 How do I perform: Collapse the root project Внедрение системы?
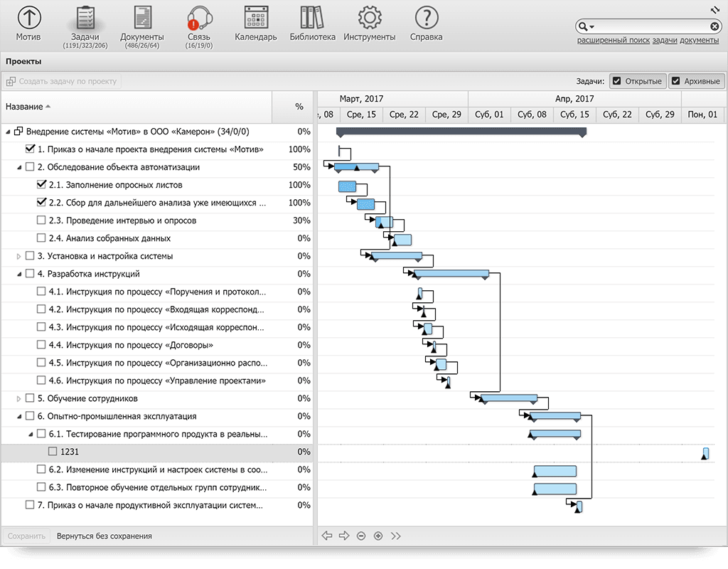point(8,132)
